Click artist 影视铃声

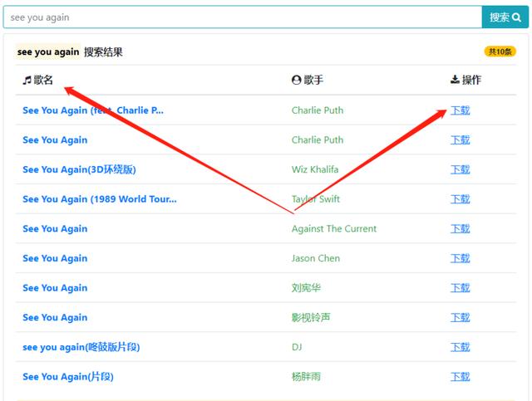pyautogui.click(x=311, y=318)
